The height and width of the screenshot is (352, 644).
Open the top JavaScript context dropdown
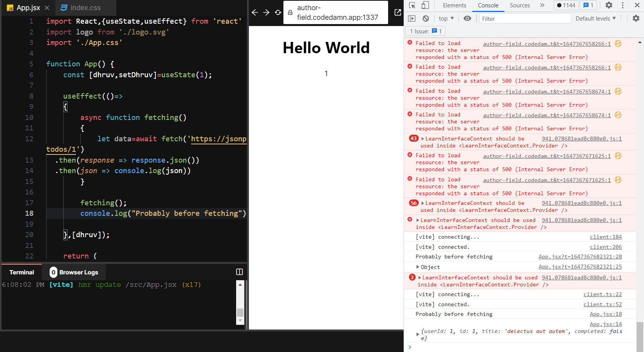[x=446, y=18]
